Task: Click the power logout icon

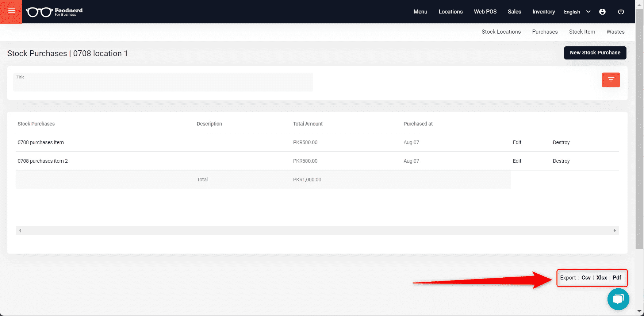Action: pyautogui.click(x=621, y=12)
